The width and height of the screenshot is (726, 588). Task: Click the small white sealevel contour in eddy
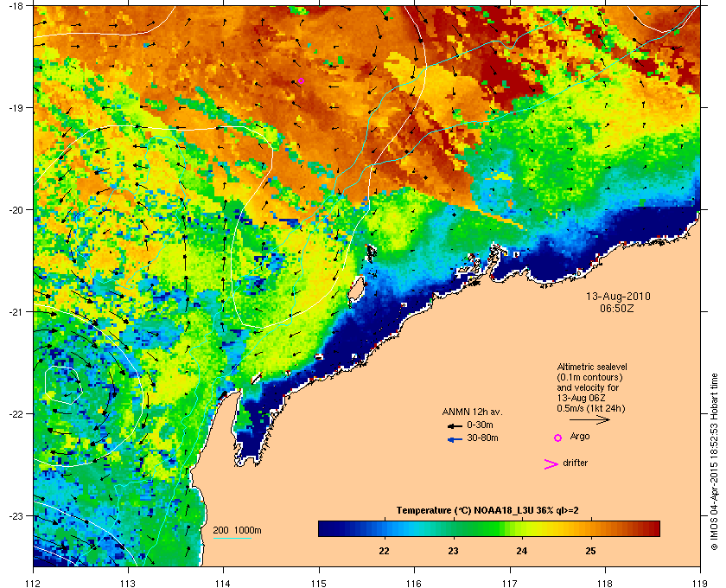tap(64, 385)
